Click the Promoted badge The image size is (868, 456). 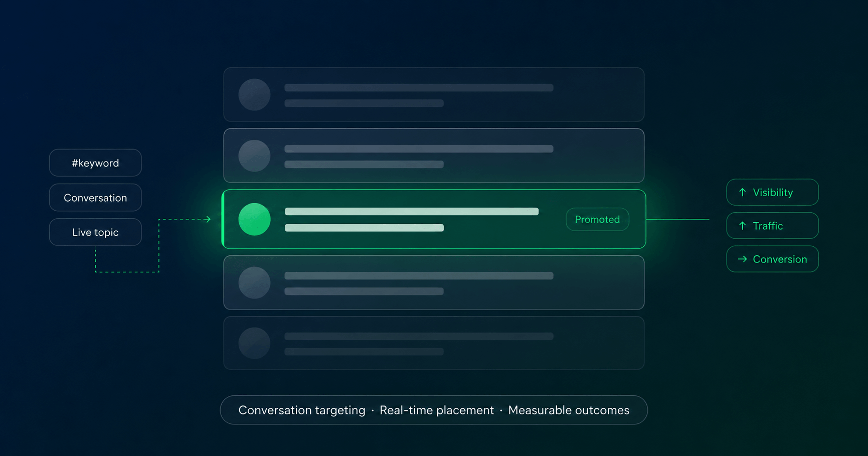coord(597,219)
